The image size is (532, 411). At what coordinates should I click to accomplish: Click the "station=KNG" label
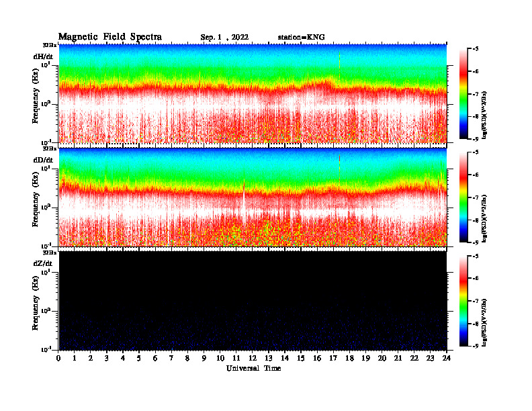tap(301, 37)
